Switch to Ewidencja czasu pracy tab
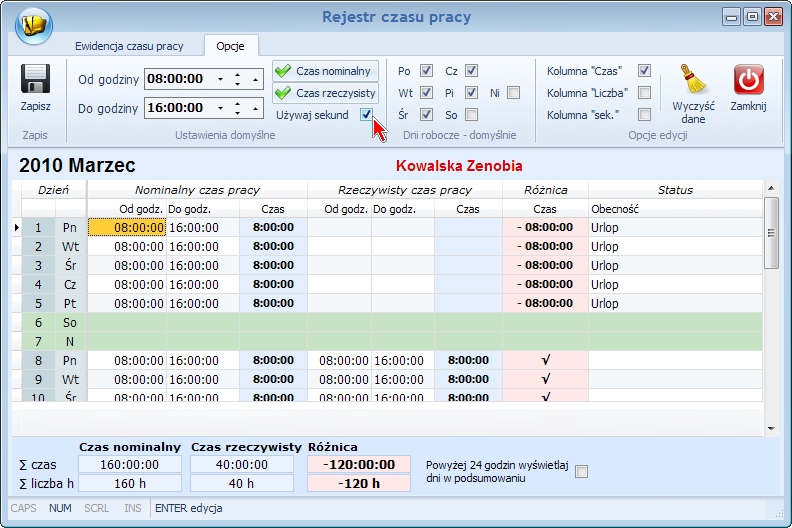 coord(129,46)
